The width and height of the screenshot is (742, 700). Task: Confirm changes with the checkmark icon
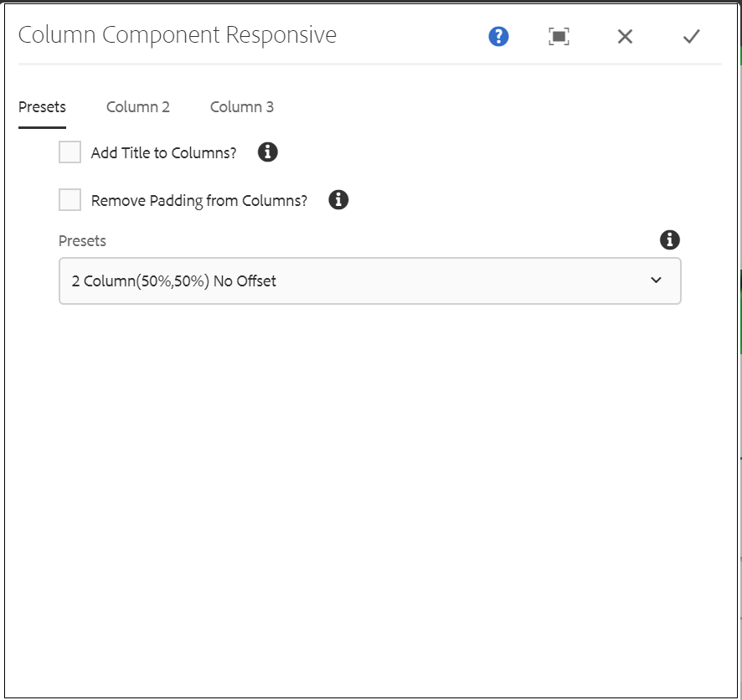tap(691, 36)
